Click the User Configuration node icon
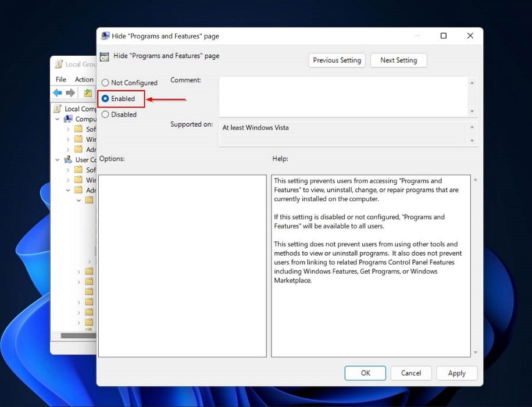The width and height of the screenshot is (532, 407). pos(68,159)
